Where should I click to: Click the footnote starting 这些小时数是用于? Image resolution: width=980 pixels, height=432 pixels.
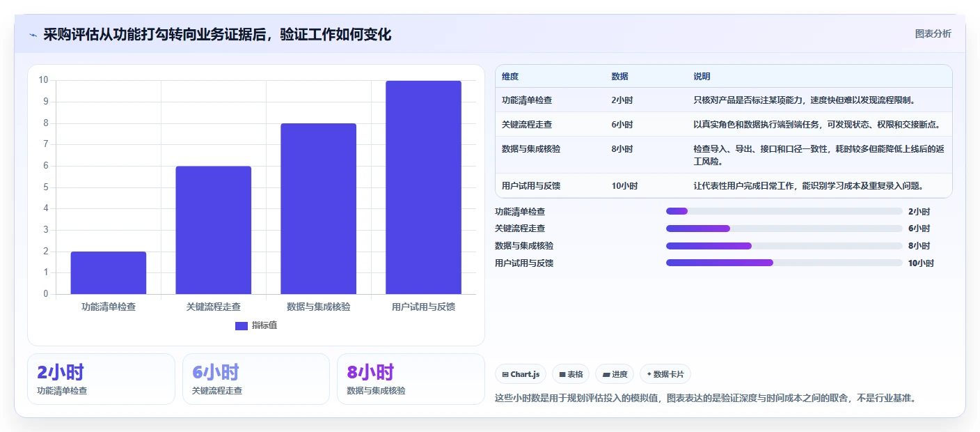[705, 399]
